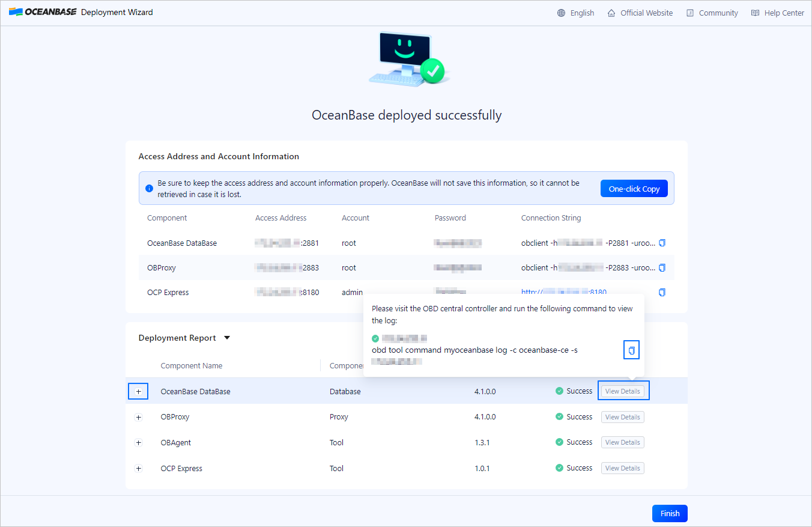Open the Community link
Viewport: 812px width, 527px height.
click(x=718, y=13)
